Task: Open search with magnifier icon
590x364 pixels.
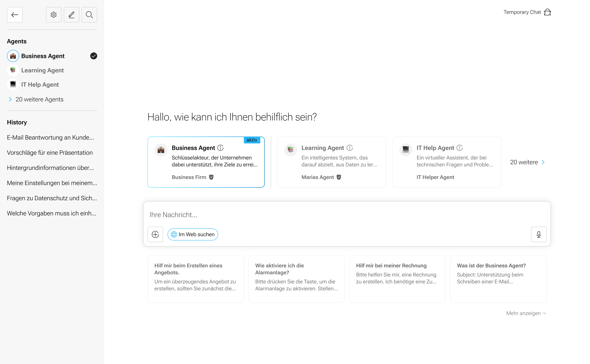Action: [x=89, y=15]
